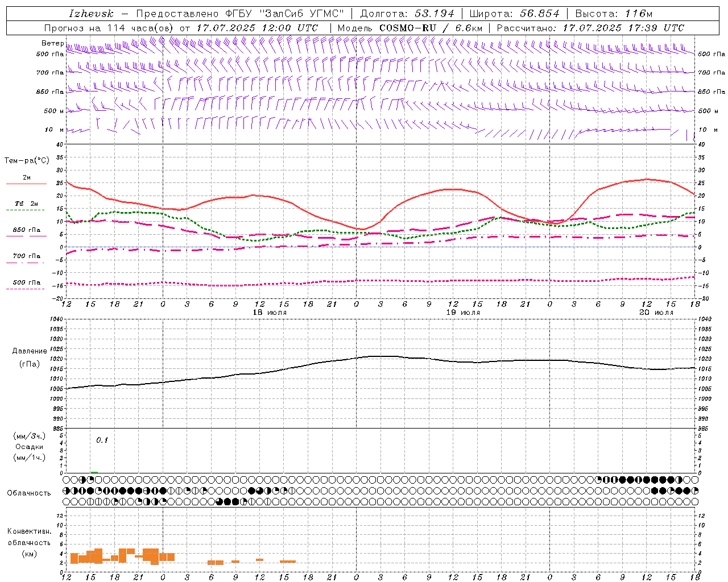This screenshot has width=728, height=582.
Task: Click the 'Облачность' cloud cover label
Action: click(29, 493)
